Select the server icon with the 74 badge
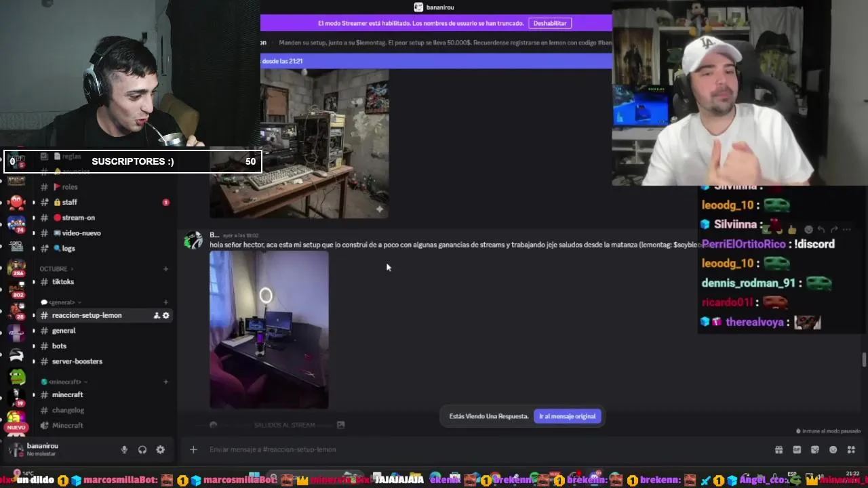This screenshot has height=488, width=868. [x=16, y=223]
